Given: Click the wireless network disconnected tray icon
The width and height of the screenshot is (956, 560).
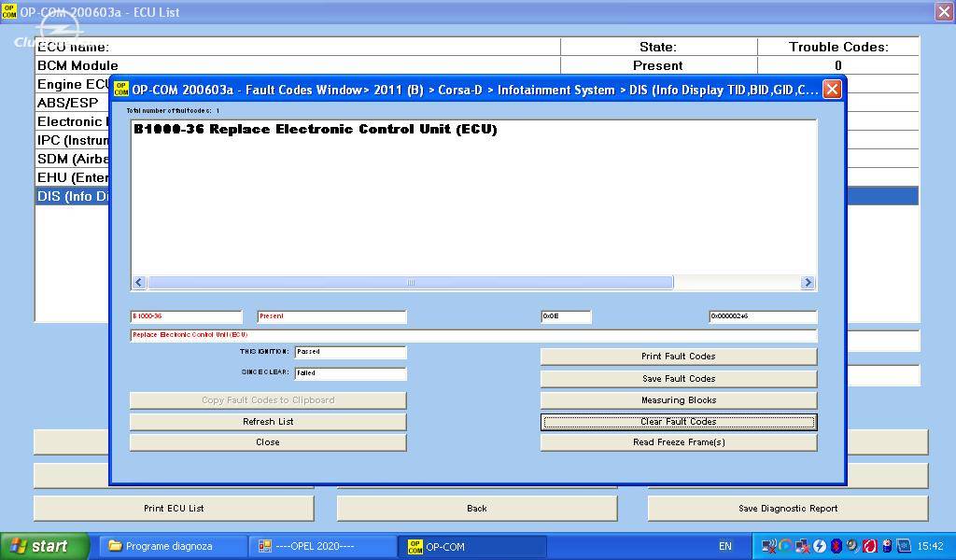Looking at the screenshot, I should coord(770,546).
